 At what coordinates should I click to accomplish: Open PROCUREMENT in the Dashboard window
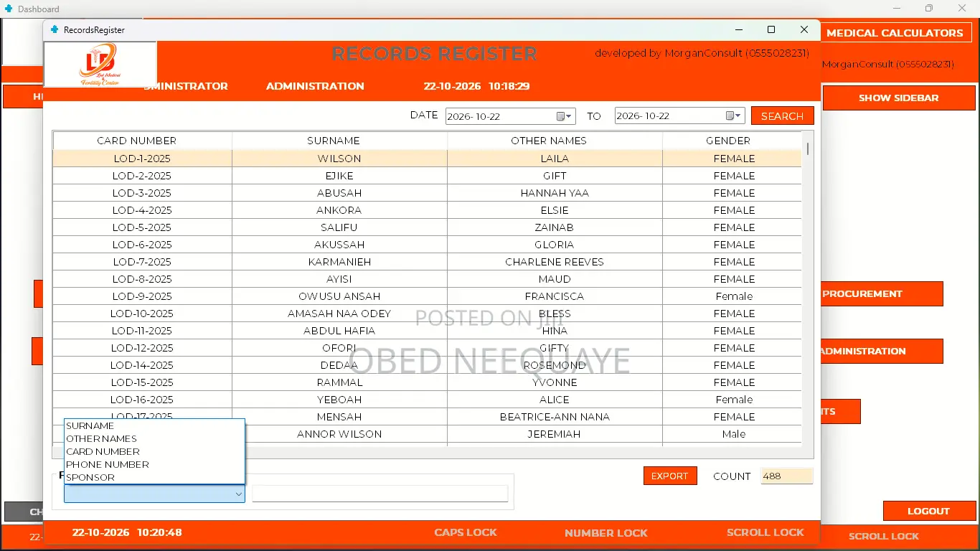click(x=881, y=293)
